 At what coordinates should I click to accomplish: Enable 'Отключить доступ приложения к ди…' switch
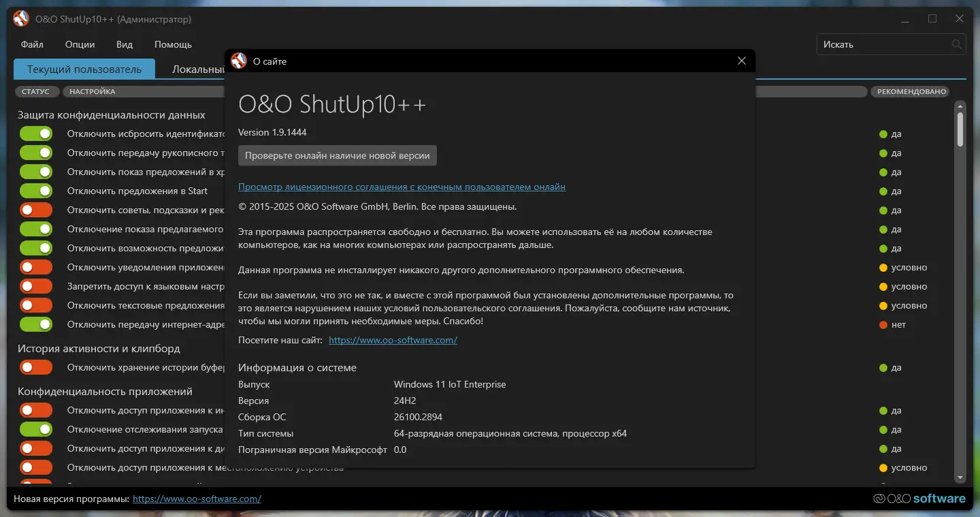36,449
